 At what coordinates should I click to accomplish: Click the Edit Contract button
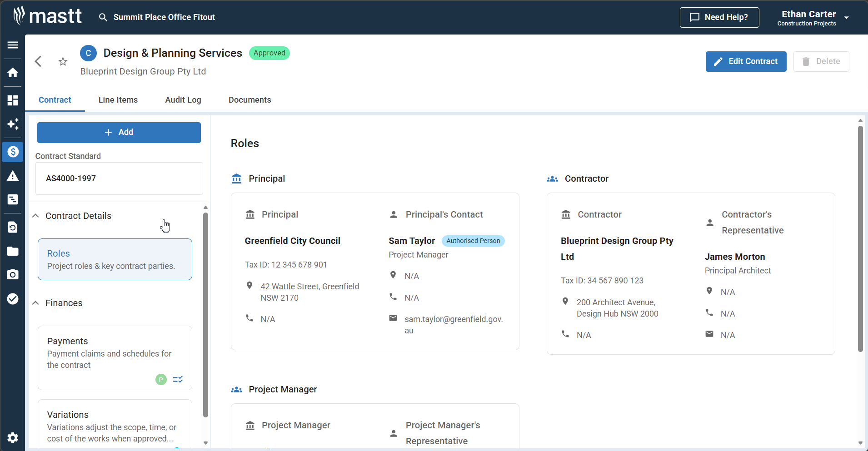746,61
